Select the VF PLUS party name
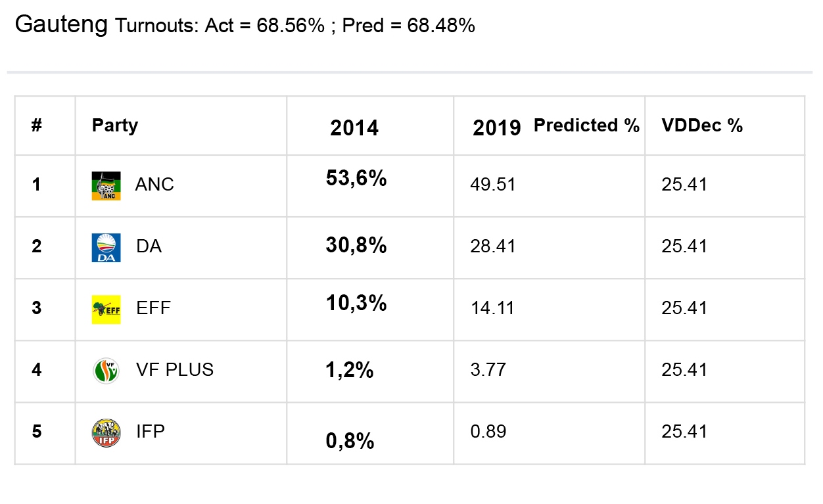Image resolution: width=823 pixels, height=504 pixels. (x=174, y=370)
